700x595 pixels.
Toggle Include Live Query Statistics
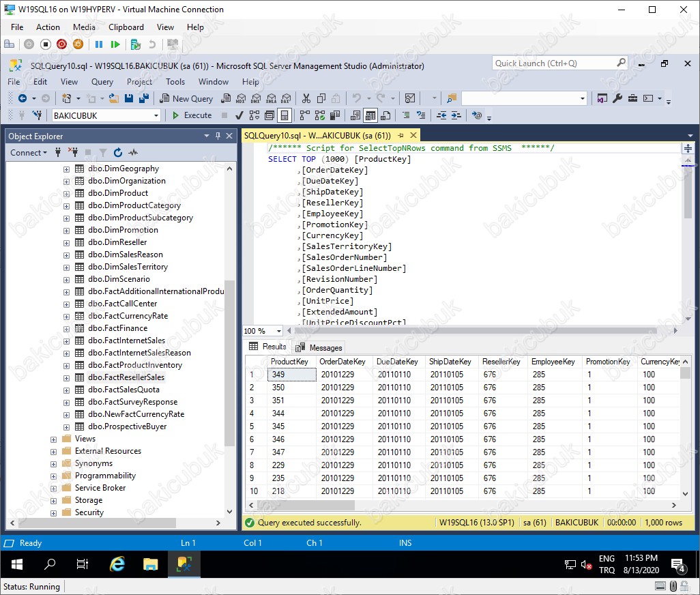(320, 115)
